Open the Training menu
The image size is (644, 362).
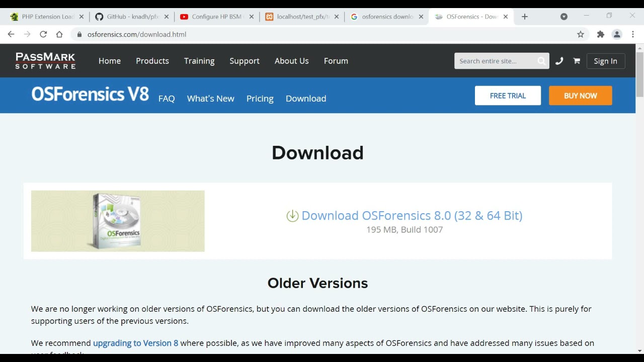pyautogui.click(x=199, y=61)
